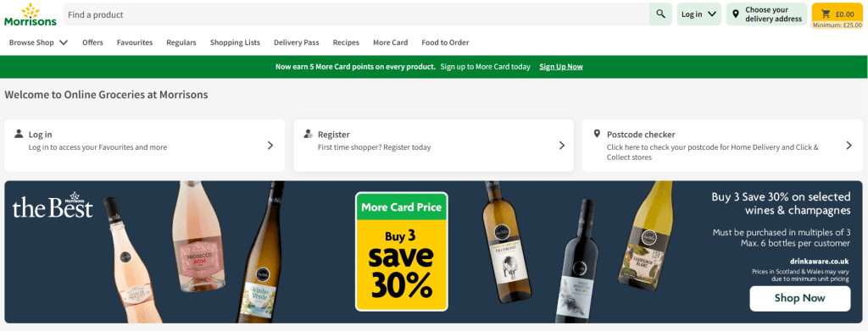Expand the Browse Shop dropdown
Screen dimensions: 868x331
(x=39, y=42)
